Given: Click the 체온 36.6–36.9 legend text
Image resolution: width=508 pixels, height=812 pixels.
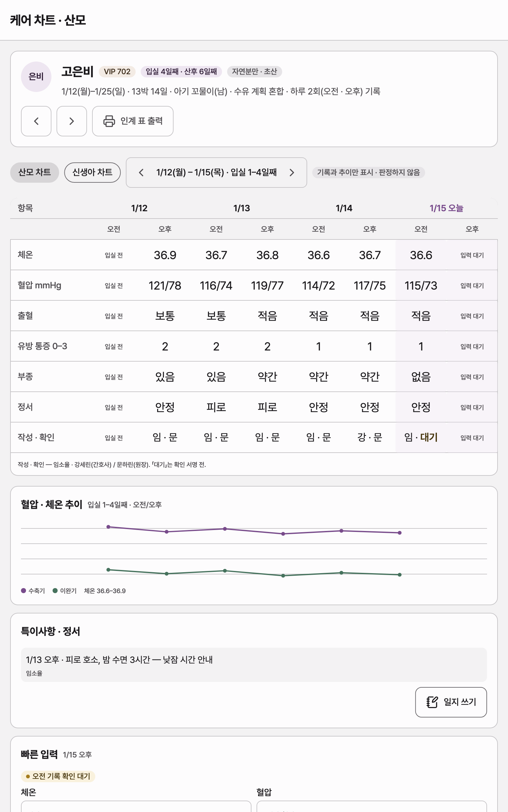Looking at the screenshot, I should tap(105, 591).
